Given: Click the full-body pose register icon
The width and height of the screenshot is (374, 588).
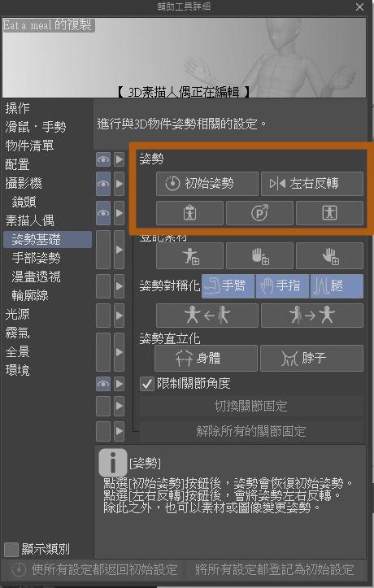Looking at the screenshot, I should pos(189,256).
